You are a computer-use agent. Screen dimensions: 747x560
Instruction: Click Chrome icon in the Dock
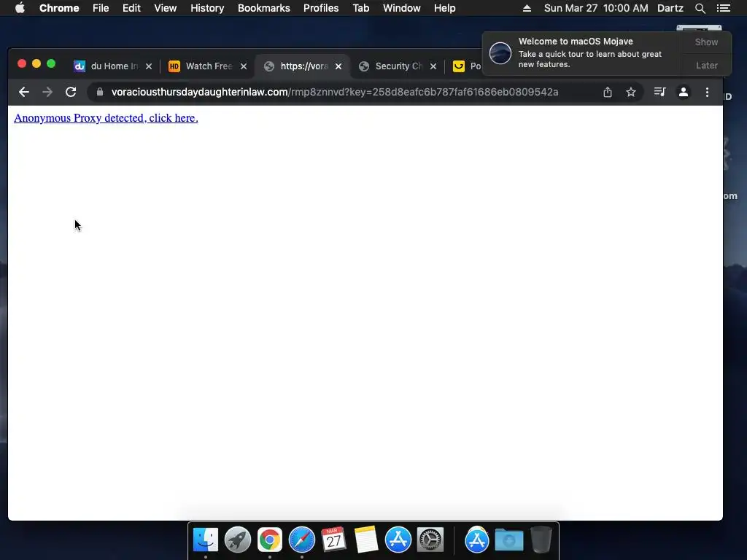click(270, 540)
